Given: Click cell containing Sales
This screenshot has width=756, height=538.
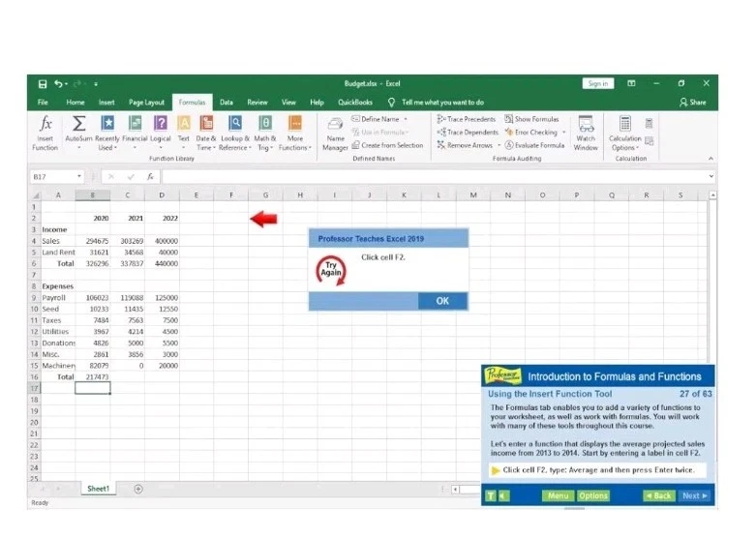Looking at the screenshot, I should tap(58, 241).
